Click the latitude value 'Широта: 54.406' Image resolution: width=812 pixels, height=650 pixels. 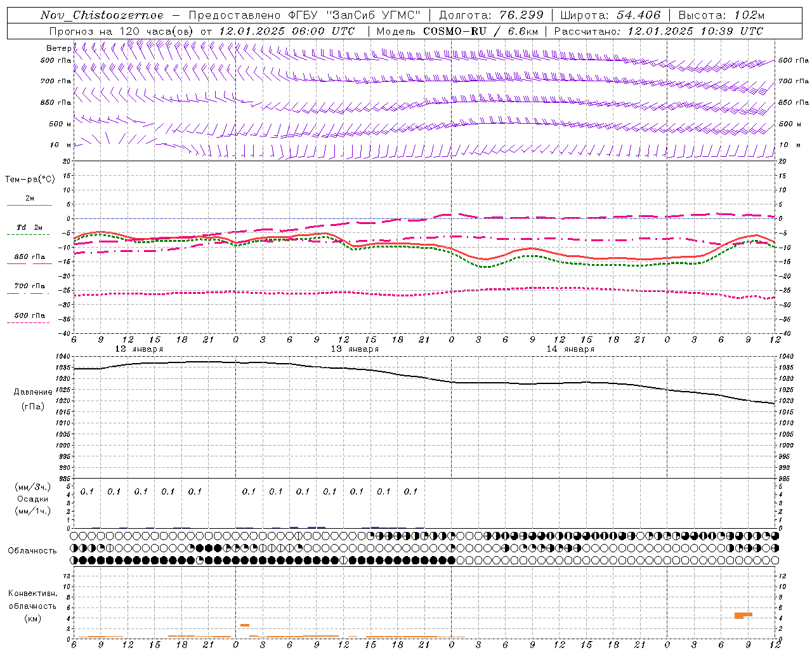coord(610,15)
